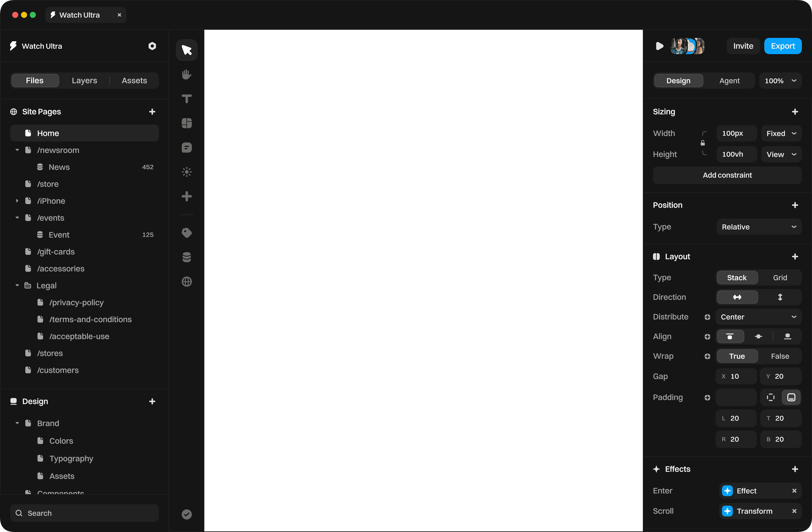
Task: Align items to bottom
Action: pos(787,337)
